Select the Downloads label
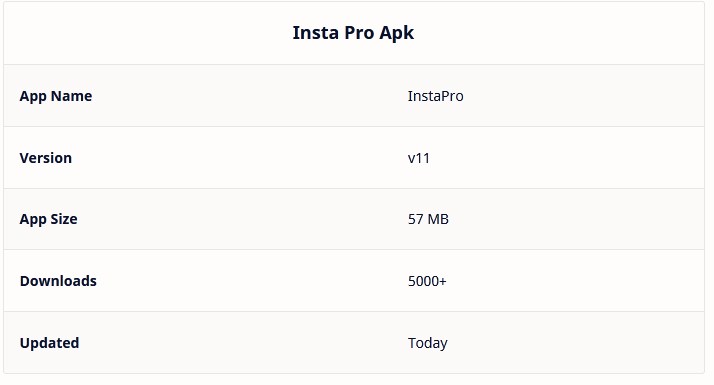 click(x=58, y=281)
